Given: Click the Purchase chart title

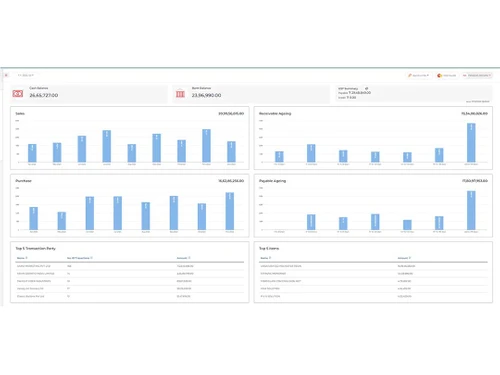Looking at the screenshot, I should click(x=23, y=181).
